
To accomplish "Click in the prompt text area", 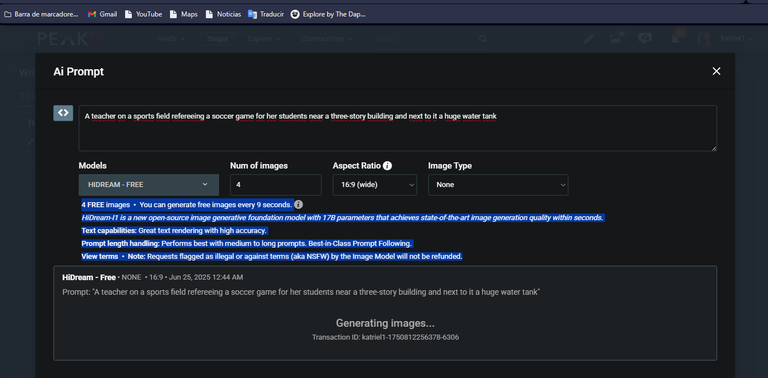I will 398,128.
